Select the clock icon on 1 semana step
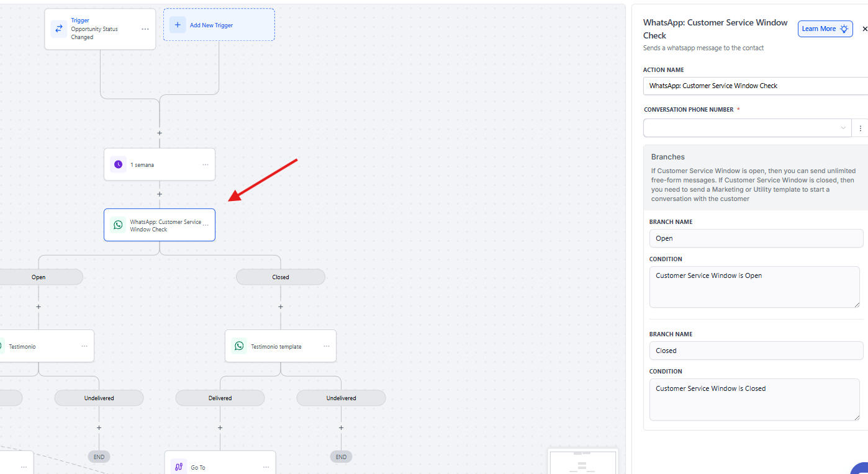 click(118, 164)
